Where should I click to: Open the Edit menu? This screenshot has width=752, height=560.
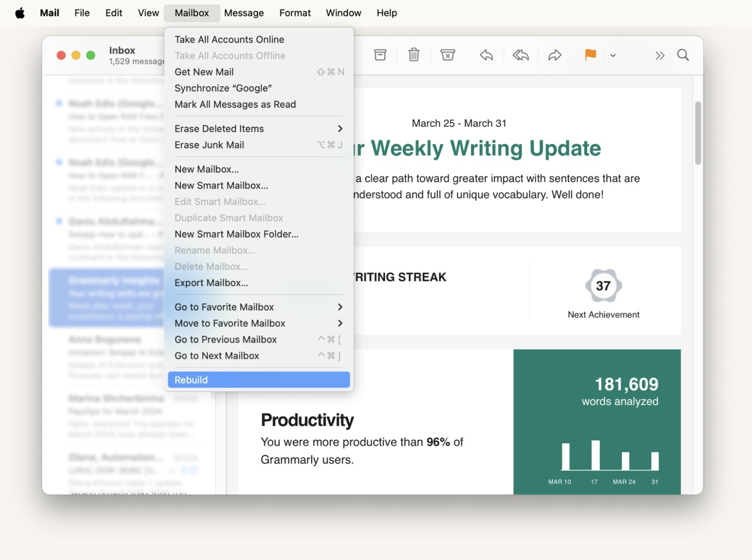click(x=114, y=13)
